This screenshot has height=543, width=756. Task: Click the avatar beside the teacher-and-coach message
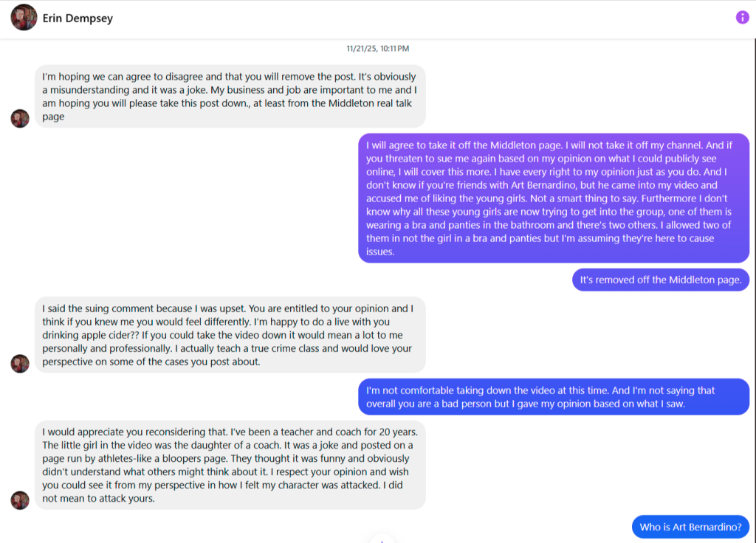[20, 500]
